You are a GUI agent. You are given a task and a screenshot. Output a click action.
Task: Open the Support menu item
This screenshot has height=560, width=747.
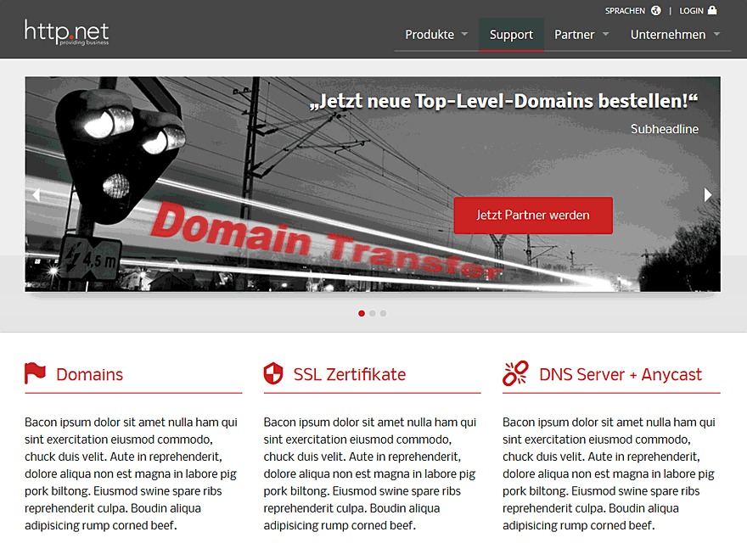(511, 34)
